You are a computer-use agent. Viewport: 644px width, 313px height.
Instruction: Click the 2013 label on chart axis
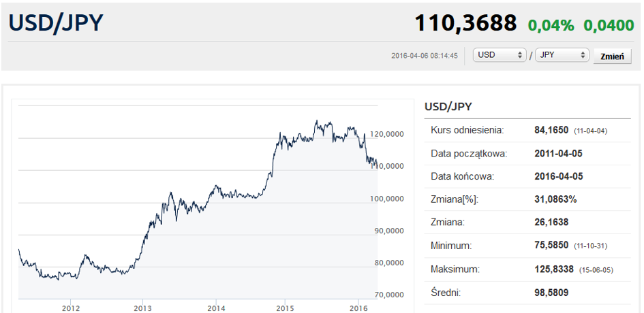tap(142, 308)
